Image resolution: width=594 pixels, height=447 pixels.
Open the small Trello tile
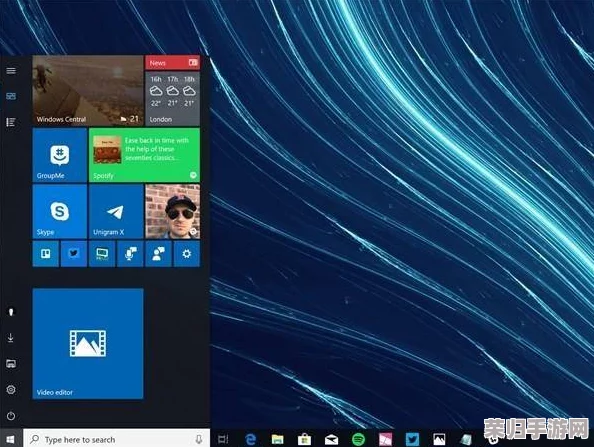pos(45,253)
